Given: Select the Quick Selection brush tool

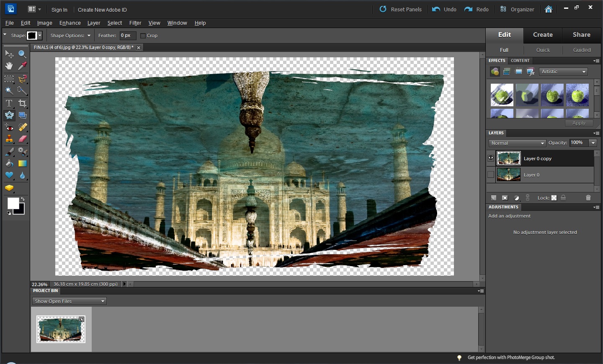Looking at the screenshot, I should 23,90.
